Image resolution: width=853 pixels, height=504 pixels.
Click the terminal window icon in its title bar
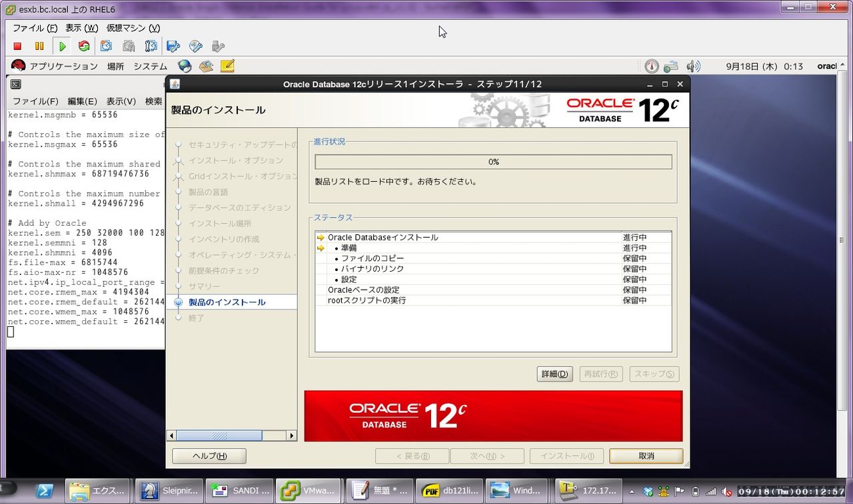point(16,85)
